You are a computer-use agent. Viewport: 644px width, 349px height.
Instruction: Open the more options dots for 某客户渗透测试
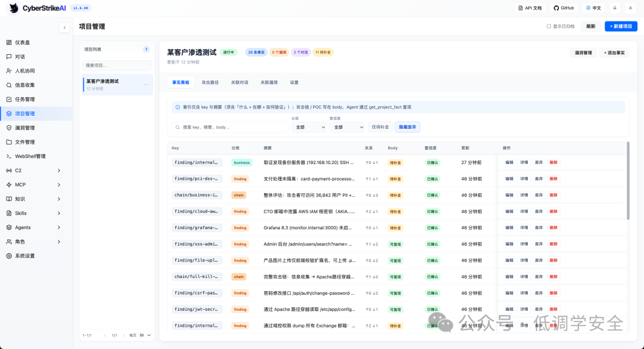pyautogui.click(x=146, y=85)
